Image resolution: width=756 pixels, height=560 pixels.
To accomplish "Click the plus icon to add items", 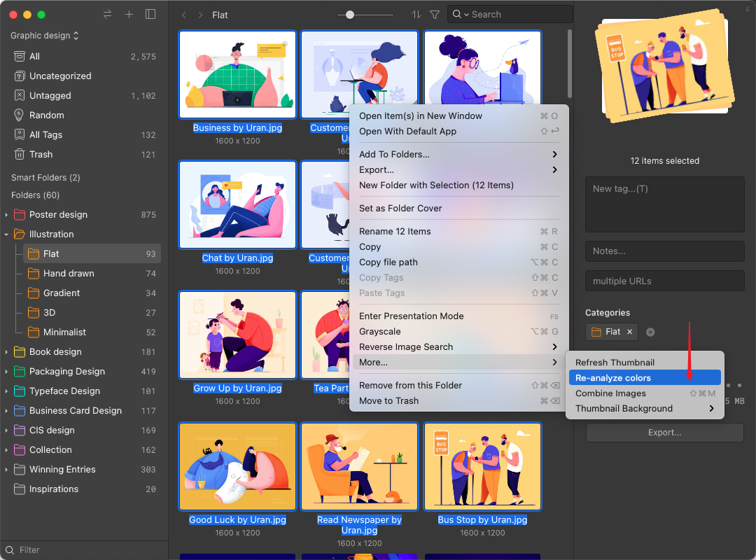I will 129,15.
